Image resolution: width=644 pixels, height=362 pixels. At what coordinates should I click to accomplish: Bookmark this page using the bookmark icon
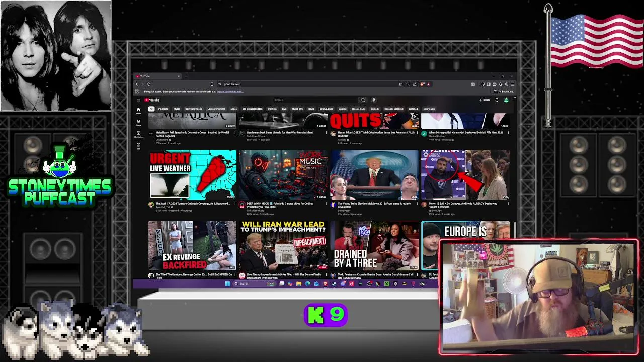[x=212, y=84]
